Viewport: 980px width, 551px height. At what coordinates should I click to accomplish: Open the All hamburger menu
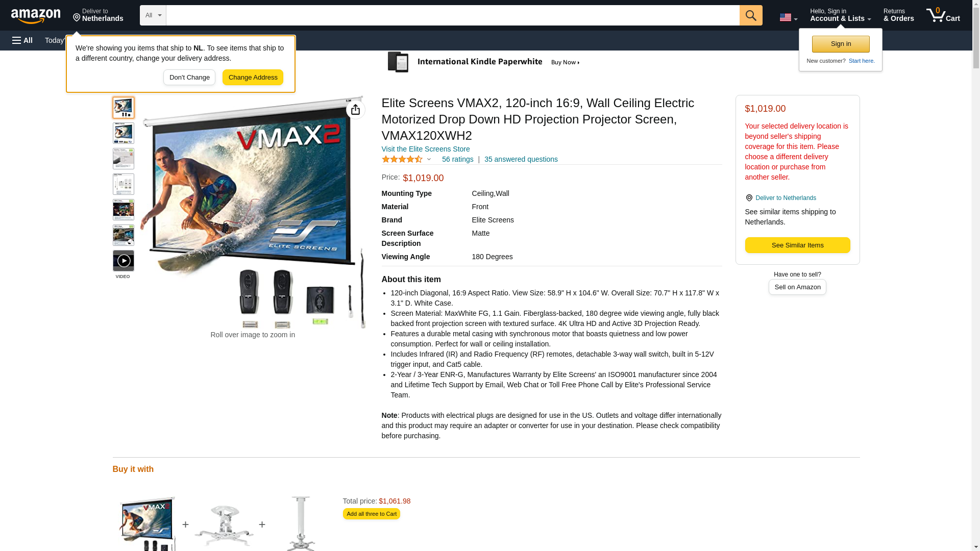(x=22, y=40)
